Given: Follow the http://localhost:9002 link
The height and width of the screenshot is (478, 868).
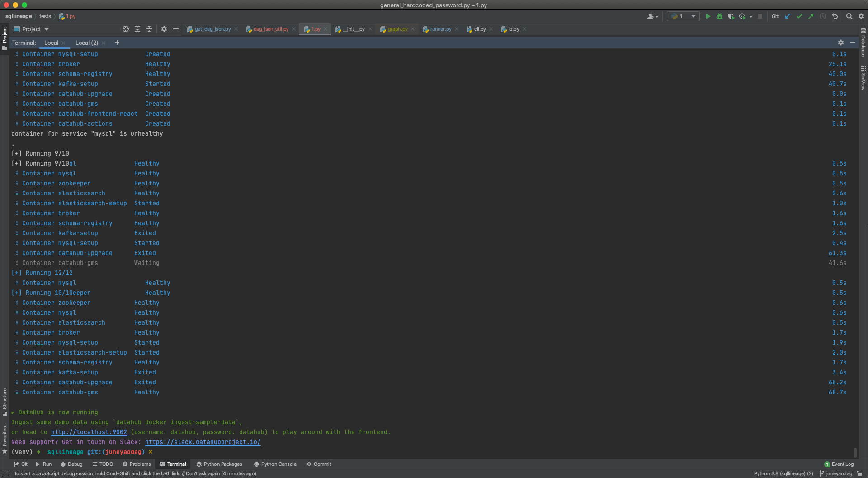Looking at the screenshot, I should point(89,432).
